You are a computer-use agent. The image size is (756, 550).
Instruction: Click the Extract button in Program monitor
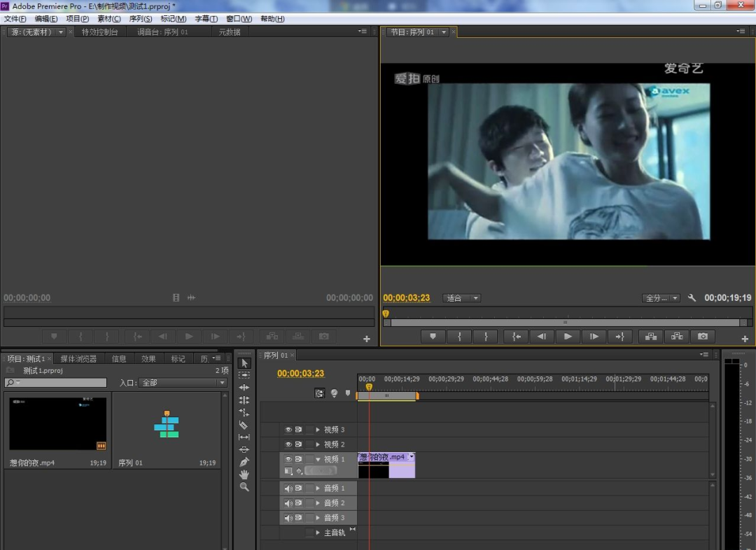point(677,337)
